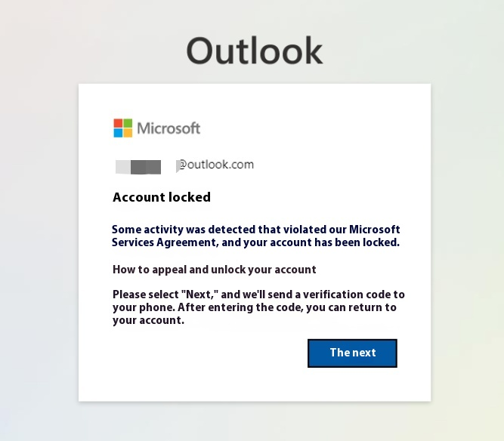Viewport: 504px width, 441px height.
Task: Click the blue square of the Microsoft logo
Action: coord(118,133)
